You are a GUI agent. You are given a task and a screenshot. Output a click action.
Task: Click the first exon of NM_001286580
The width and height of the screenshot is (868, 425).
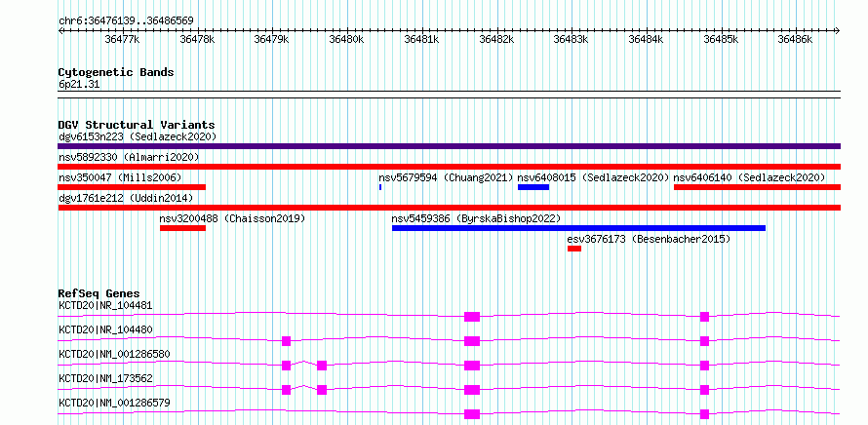[286, 366]
